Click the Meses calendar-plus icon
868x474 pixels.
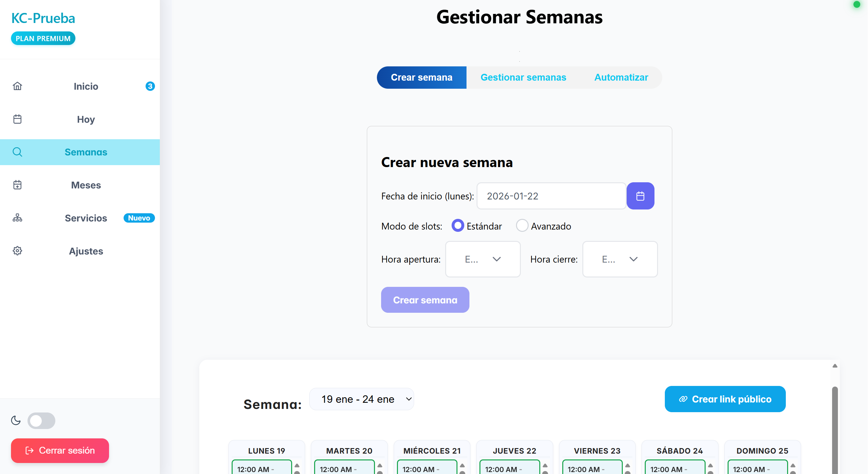[17, 185]
